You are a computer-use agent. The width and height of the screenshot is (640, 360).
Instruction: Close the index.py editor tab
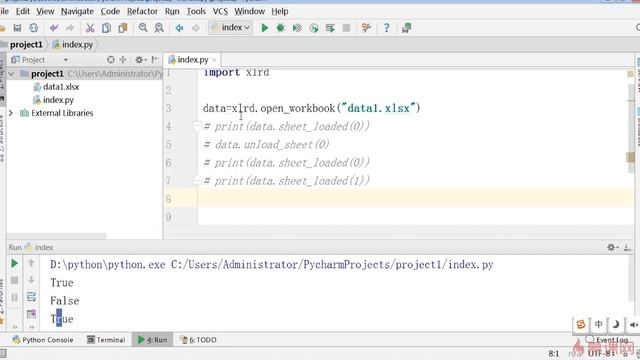tap(214, 60)
